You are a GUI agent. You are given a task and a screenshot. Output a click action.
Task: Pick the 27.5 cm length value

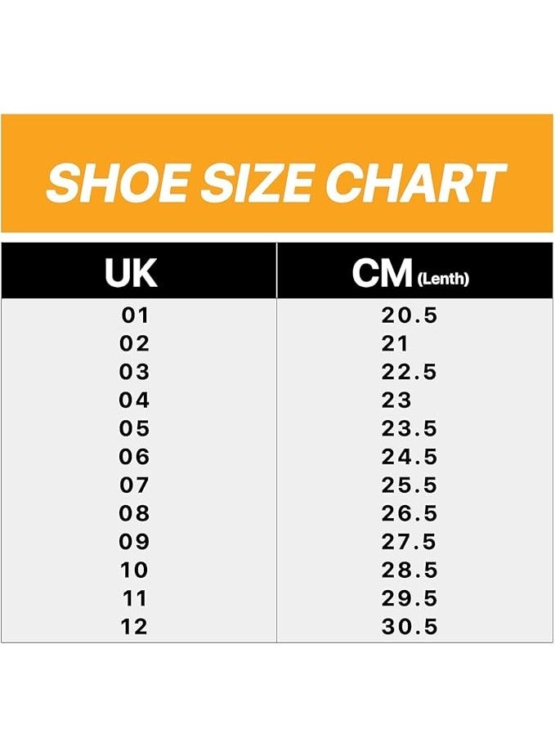410,542
